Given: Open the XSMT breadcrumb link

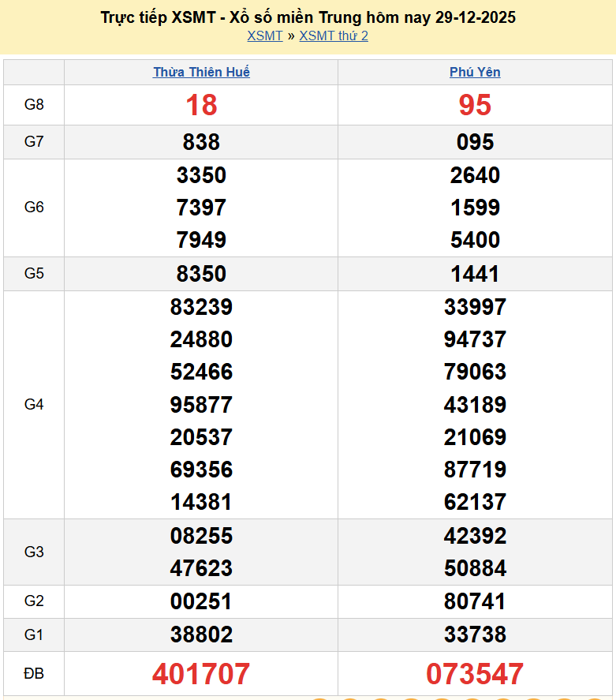Looking at the screenshot, I should coord(264,36).
